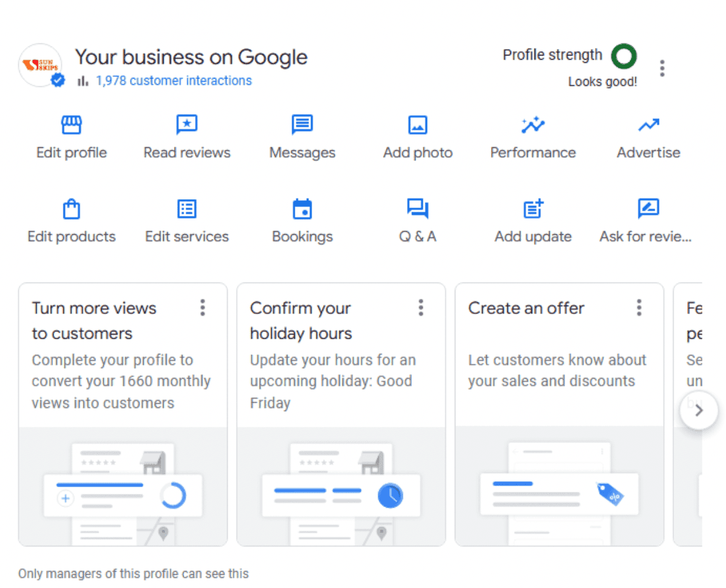Click the Edit products label

pyautogui.click(x=71, y=237)
